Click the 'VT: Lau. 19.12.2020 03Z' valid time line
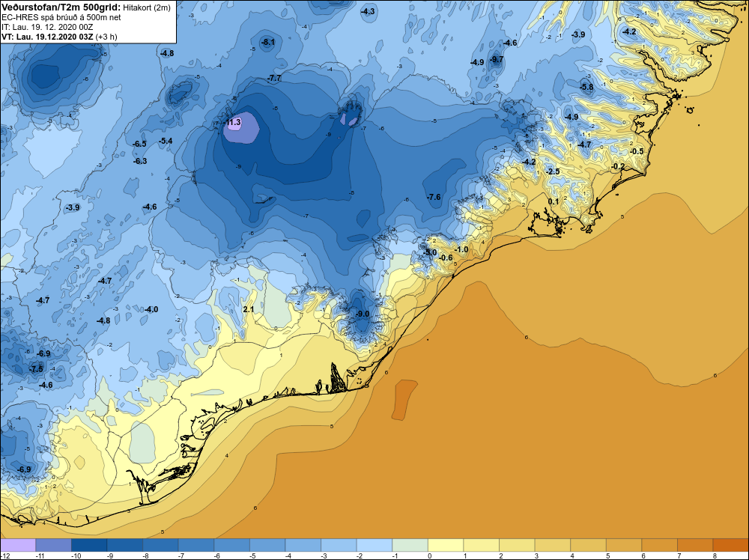 click(58, 37)
